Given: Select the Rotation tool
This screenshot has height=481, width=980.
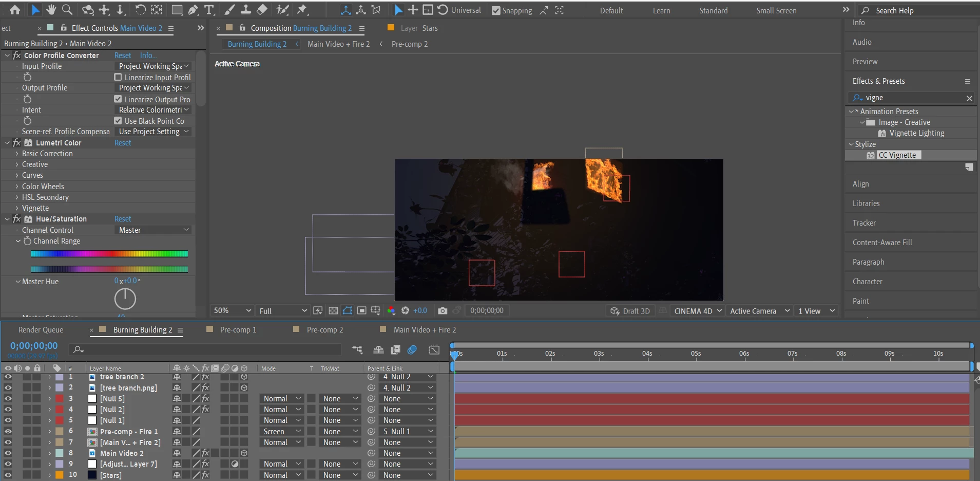Looking at the screenshot, I should (x=140, y=10).
